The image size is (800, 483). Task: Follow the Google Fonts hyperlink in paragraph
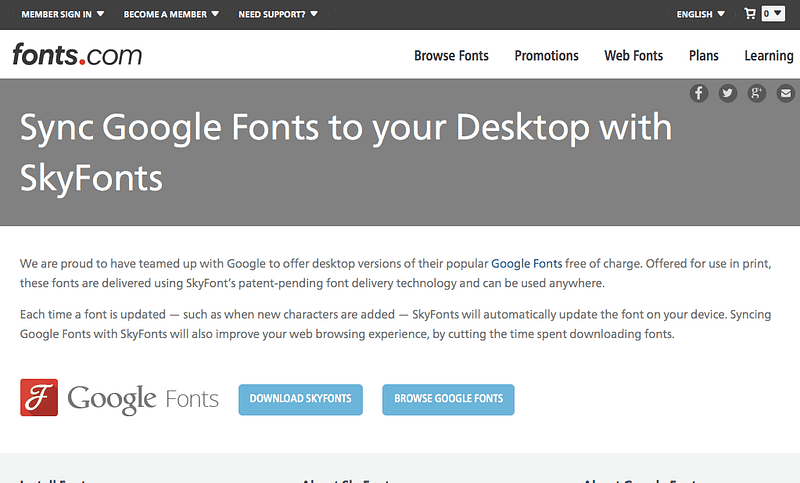tap(527, 264)
